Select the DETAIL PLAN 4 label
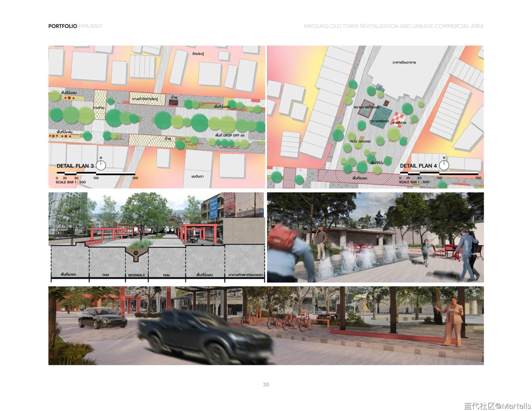Viewport: 532px width, 411px height. (418, 166)
